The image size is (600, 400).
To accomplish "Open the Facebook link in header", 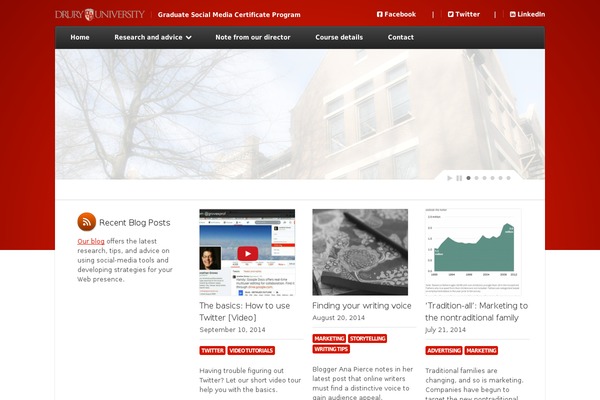I will pyautogui.click(x=396, y=14).
